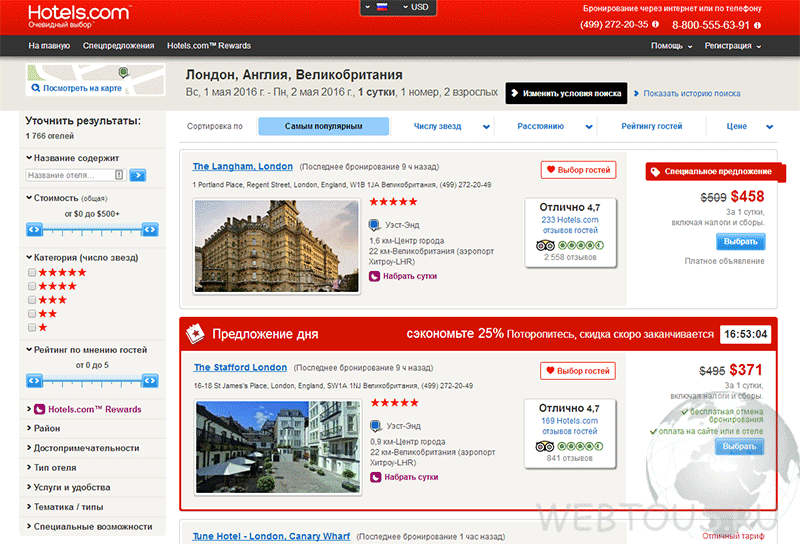Viewport: 800px width, 544px height.
Task: Tick the 2-star category checkbox
Action: click(x=32, y=314)
